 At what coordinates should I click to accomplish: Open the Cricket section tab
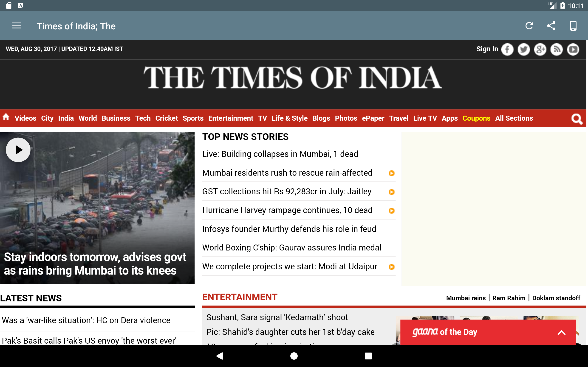(x=167, y=118)
